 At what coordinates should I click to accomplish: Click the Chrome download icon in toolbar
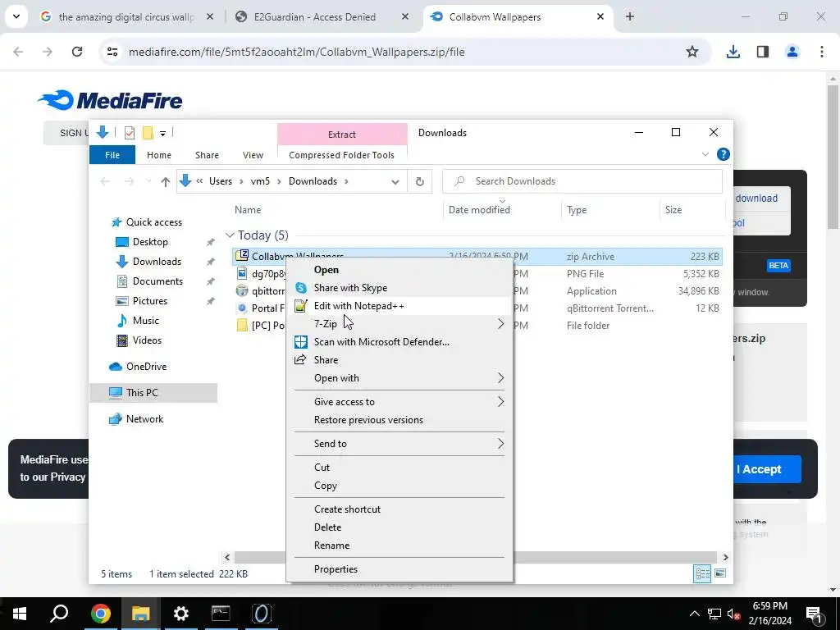coord(733,52)
